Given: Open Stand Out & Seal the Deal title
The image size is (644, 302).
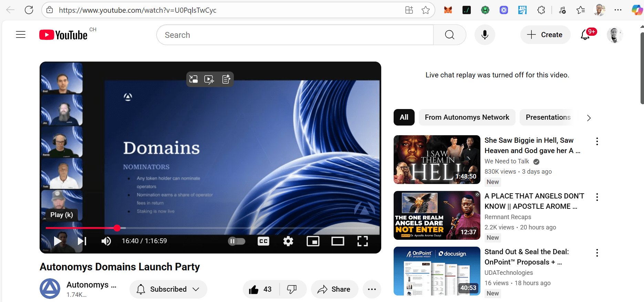Looking at the screenshot, I should [x=527, y=257].
